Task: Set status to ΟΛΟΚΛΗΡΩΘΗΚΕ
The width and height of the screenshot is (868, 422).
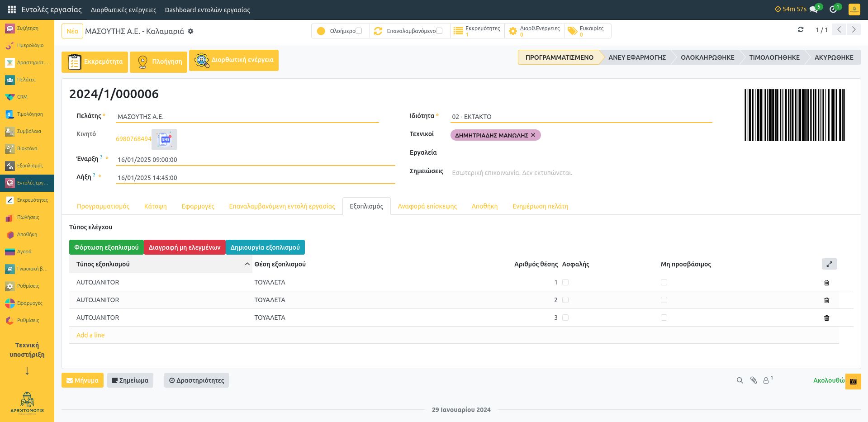Action: [x=707, y=57]
